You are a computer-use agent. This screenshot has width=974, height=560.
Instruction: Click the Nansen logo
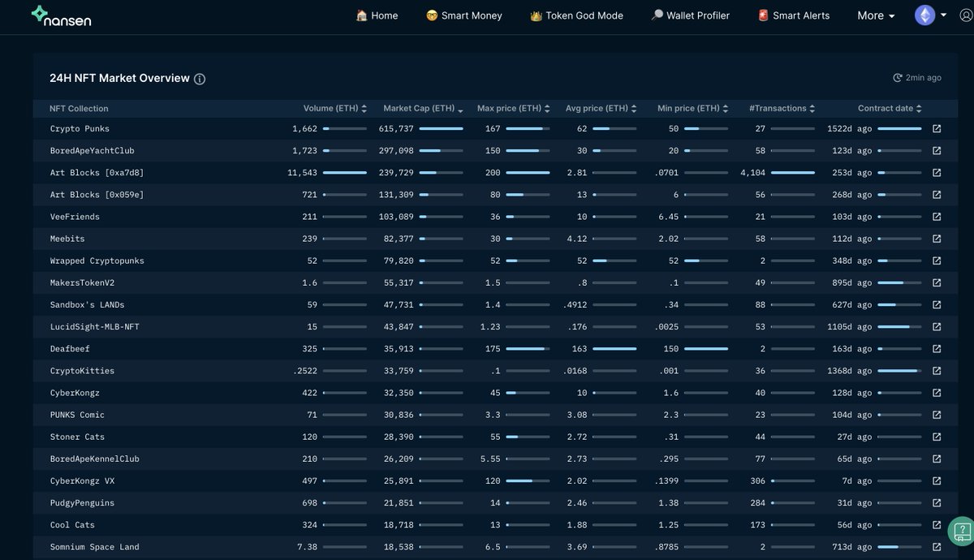click(x=61, y=16)
